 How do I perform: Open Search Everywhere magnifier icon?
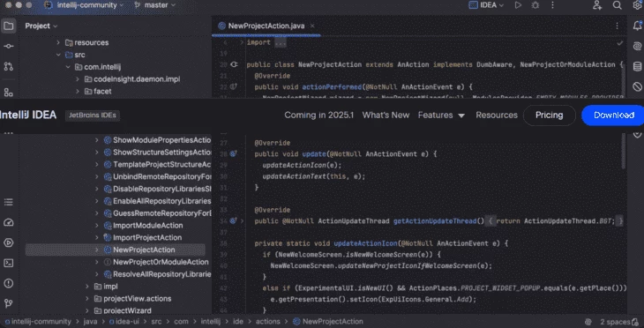pyautogui.click(x=618, y=5)
